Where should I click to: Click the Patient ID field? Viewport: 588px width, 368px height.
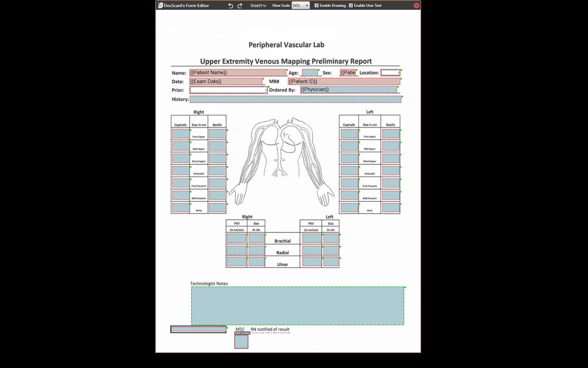tap(344, 82)
